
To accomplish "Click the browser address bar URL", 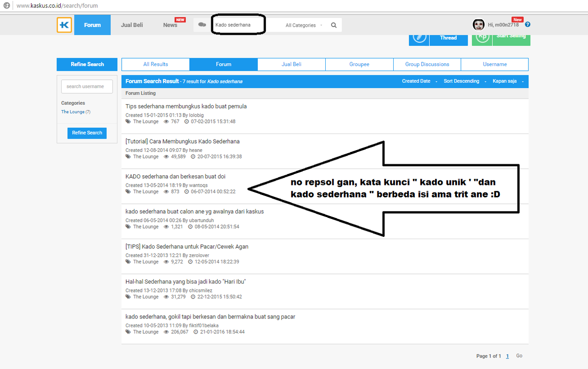I will (57, 6).
